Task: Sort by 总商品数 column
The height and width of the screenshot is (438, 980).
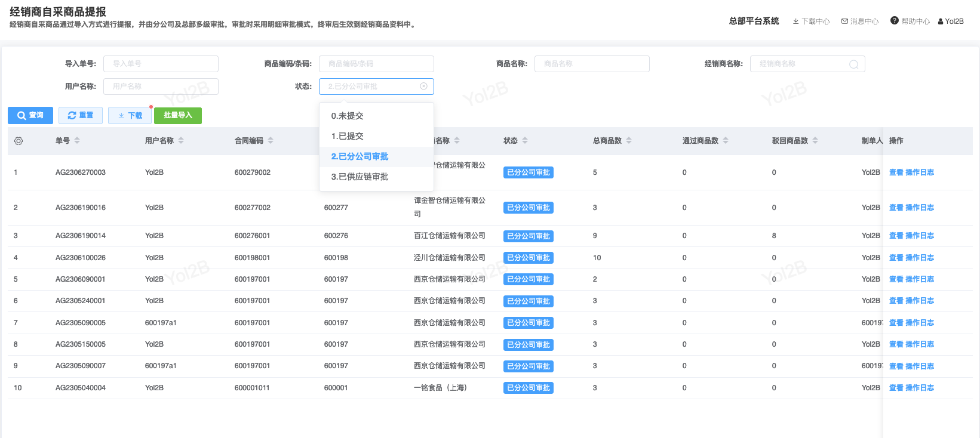Action: (x=629, y=141)
